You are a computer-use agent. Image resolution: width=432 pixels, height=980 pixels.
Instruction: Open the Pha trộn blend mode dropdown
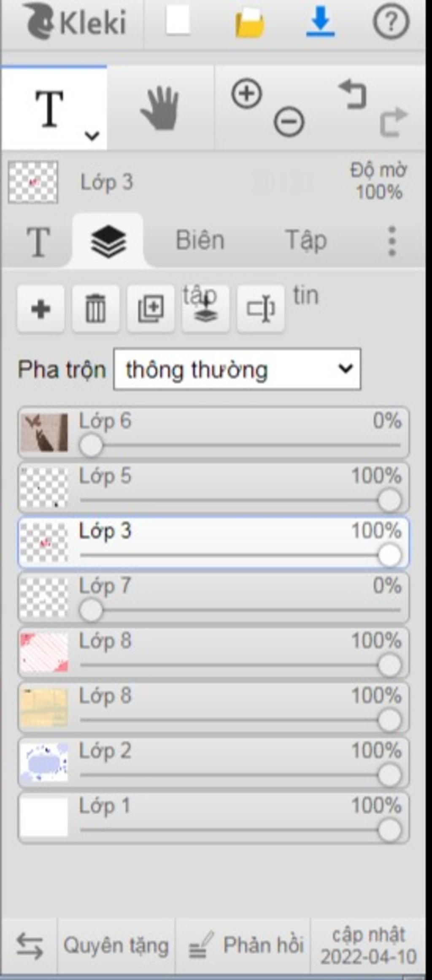[x=237, y=369]
